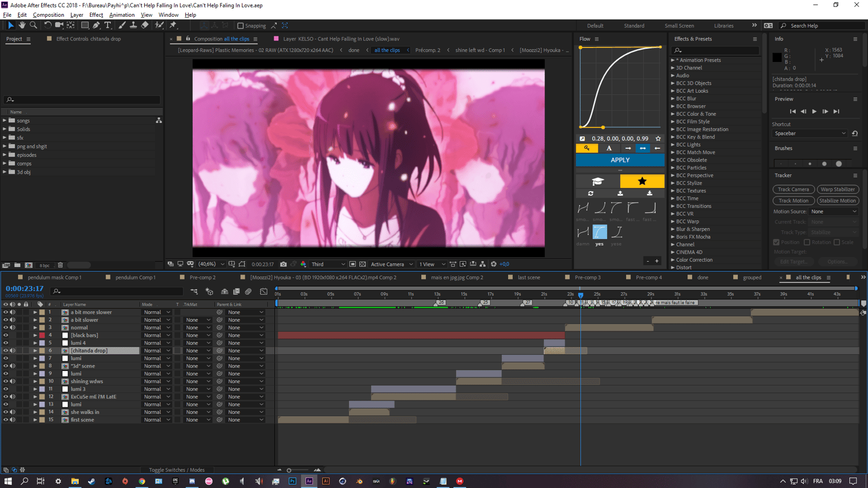Click the Flow graduation cap presets icon

(598, 181)
